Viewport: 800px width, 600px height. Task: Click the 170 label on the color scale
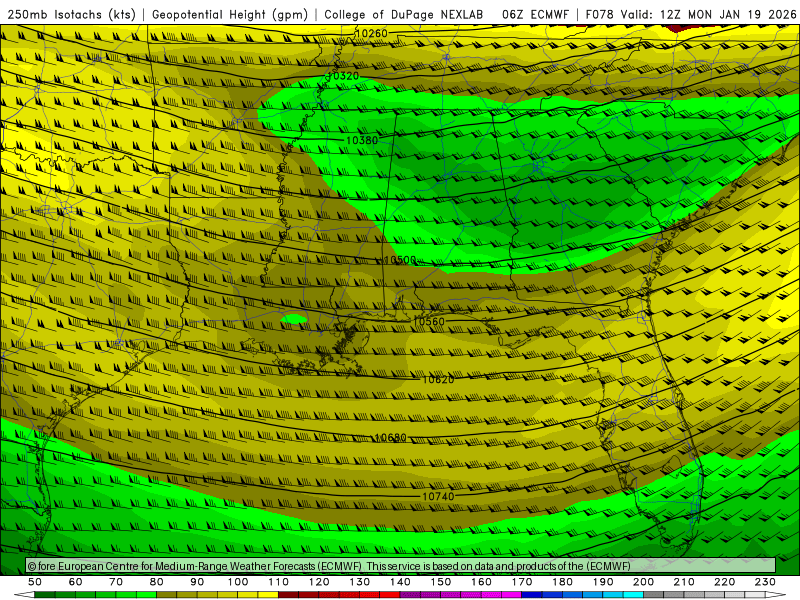(522, 582)
